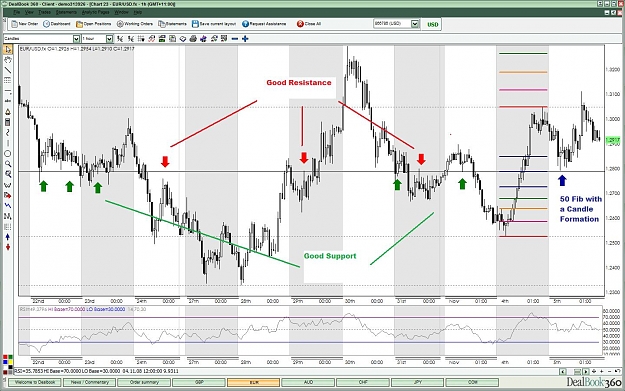Open the Window menu
Viewport: 625px width, 391px height.
point(122,12)
